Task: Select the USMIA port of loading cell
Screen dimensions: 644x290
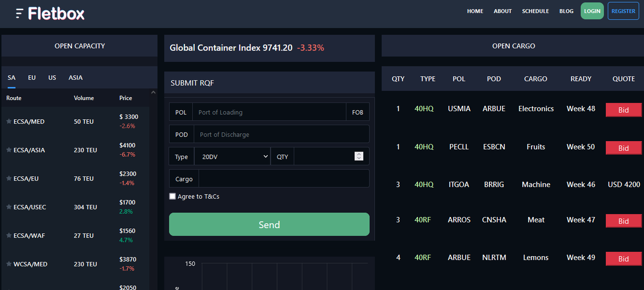Action: [459, 108]
